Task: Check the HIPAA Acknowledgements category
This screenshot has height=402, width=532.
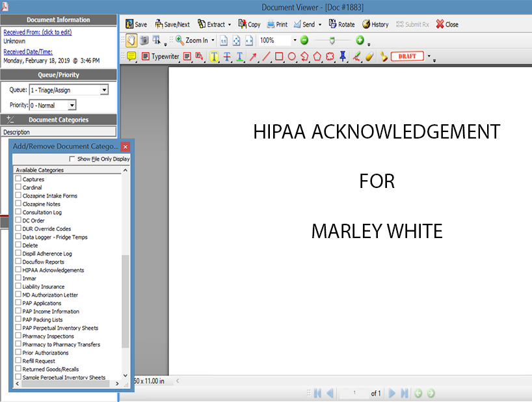Action: pos(18,270)
